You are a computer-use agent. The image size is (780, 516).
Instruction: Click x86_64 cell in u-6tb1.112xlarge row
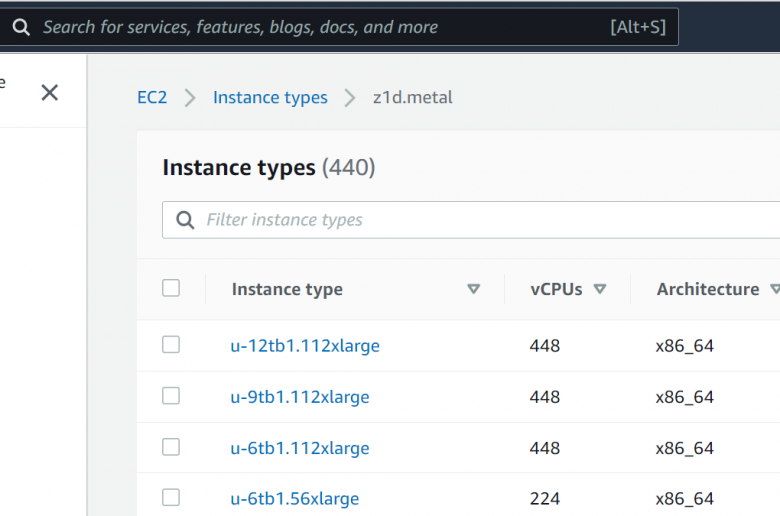tap(684, 448)
